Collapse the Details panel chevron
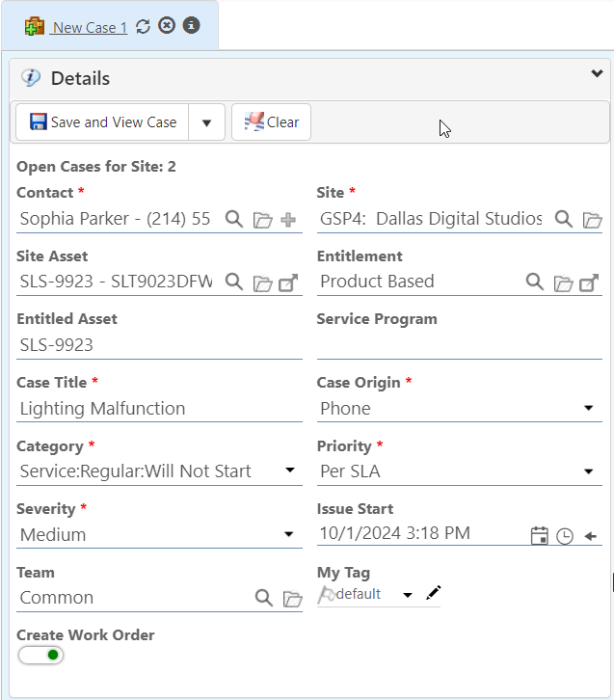Viewport: 614px width, 700px height. click(x=597, y=73)
